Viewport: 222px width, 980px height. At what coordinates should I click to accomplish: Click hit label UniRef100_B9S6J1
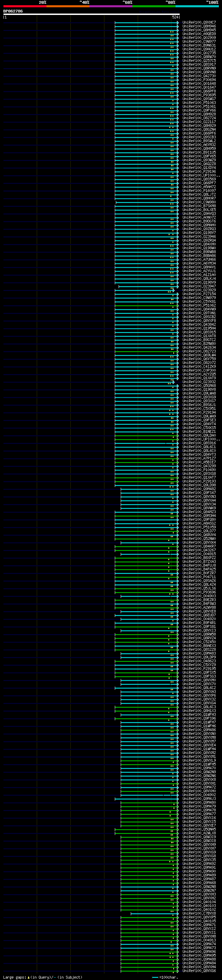(199, 405)
